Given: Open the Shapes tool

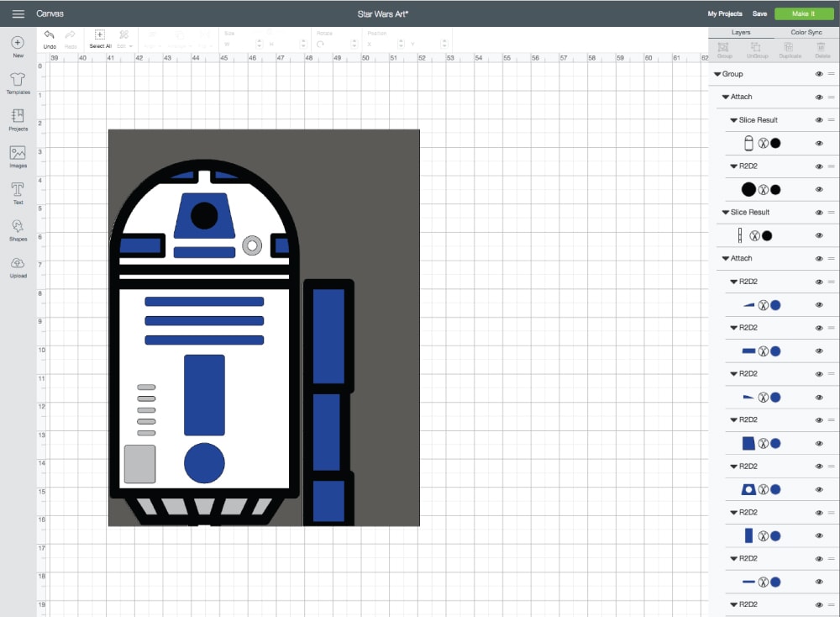Looking at the screenshot, I should [18, 227].
